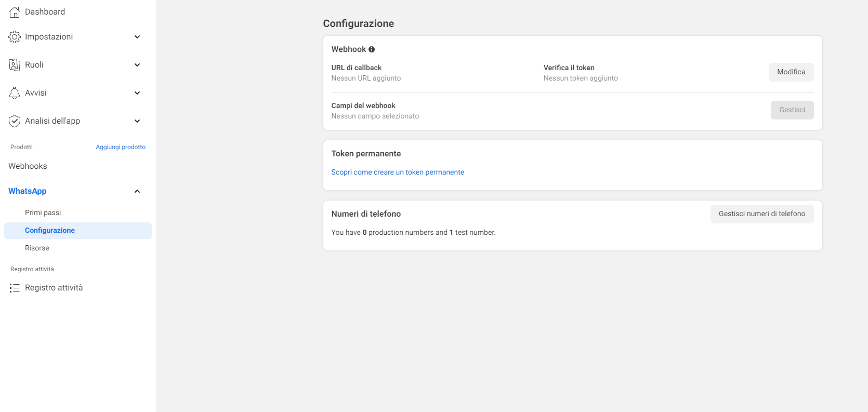Viewport: 868px width, 412px height.
Task: Click the Registro attività list icon
Action: click(15, 288)
